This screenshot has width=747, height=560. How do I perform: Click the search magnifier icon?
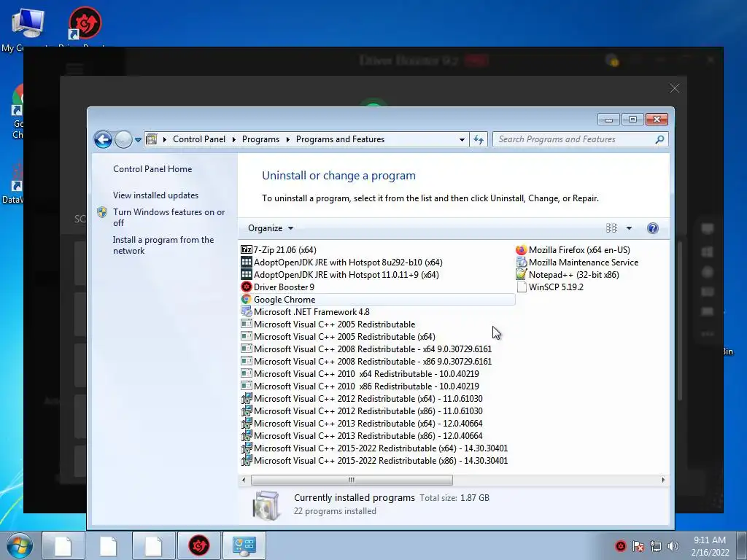(659, 139)
